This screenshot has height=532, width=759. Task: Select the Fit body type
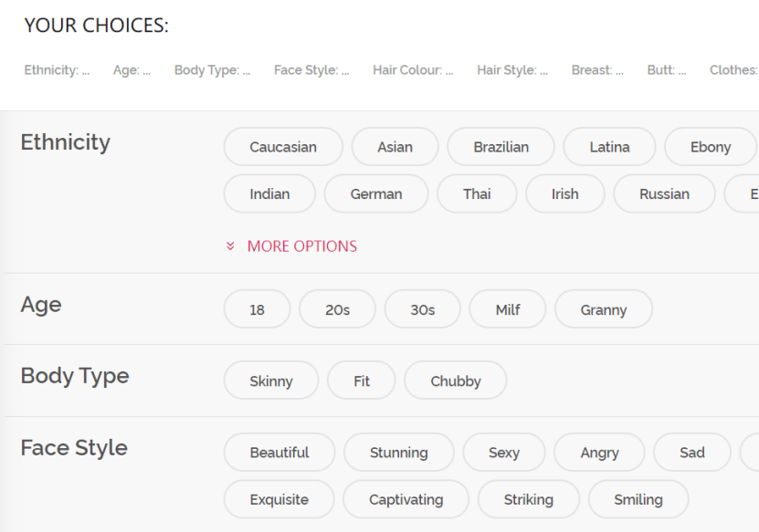pos(362,381)
